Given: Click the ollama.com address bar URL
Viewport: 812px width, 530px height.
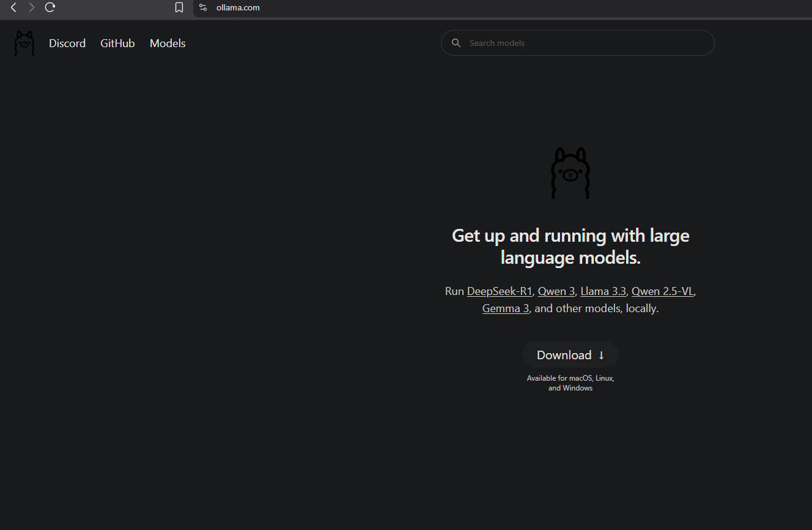Looking at the screenshot, I should 238,7.
